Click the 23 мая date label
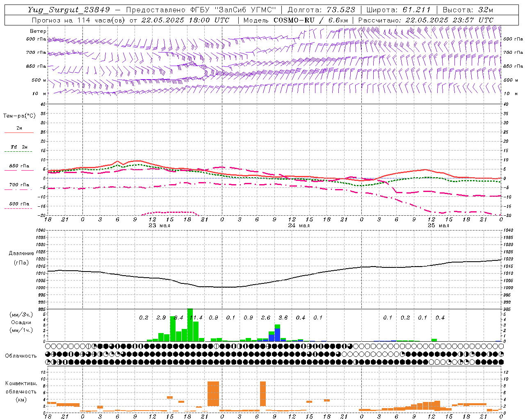 [160, 226]
